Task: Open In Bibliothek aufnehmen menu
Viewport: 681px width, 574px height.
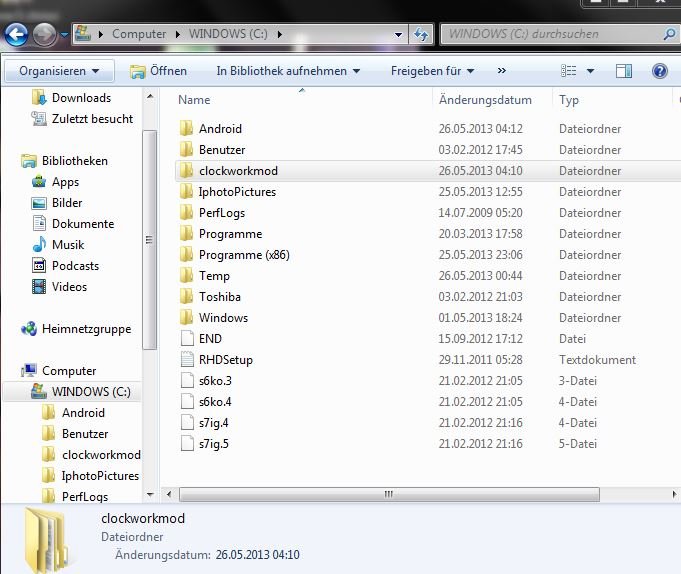Action: click(288, 71)
